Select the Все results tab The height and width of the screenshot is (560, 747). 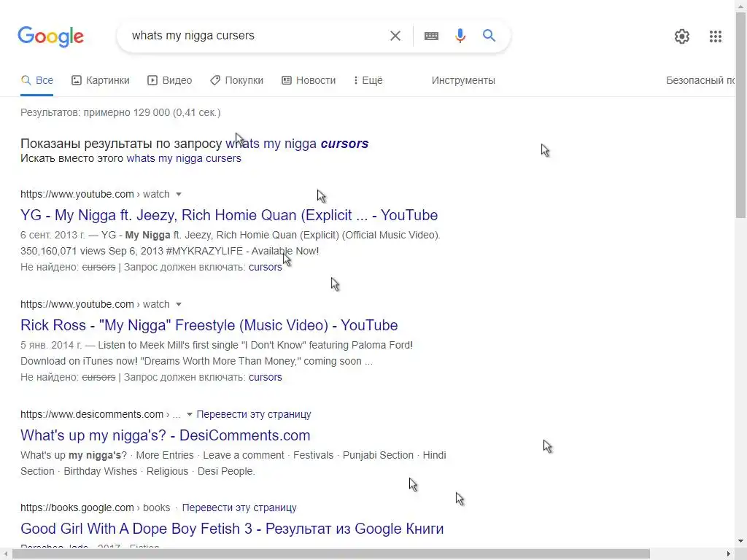pos(36,80)
